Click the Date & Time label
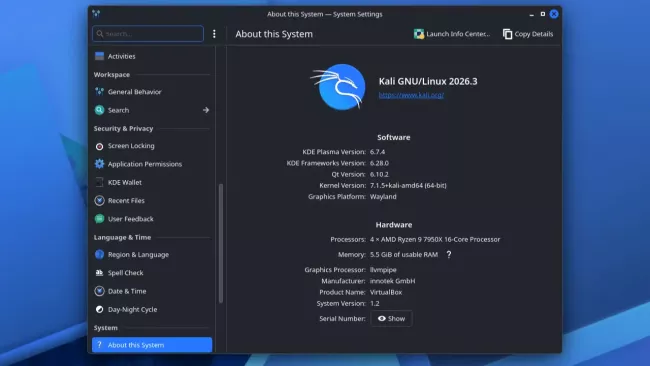 coord(127,291)
